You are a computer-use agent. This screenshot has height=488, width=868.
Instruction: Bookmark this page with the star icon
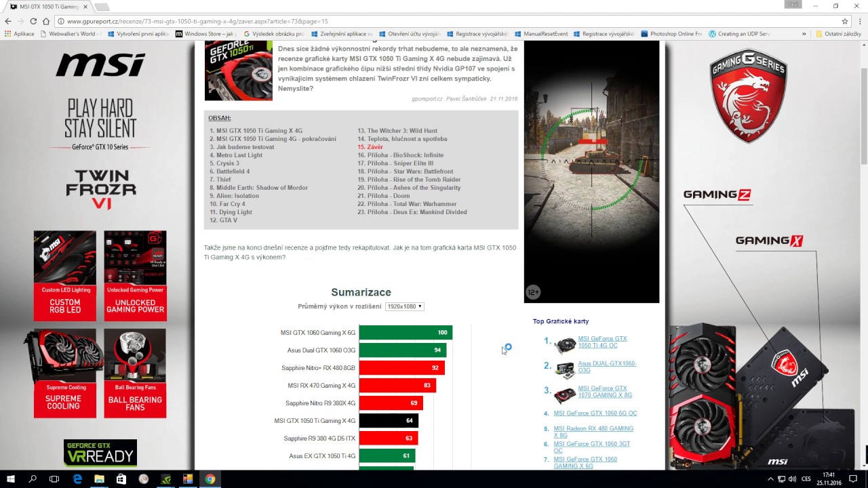[845, 22]
